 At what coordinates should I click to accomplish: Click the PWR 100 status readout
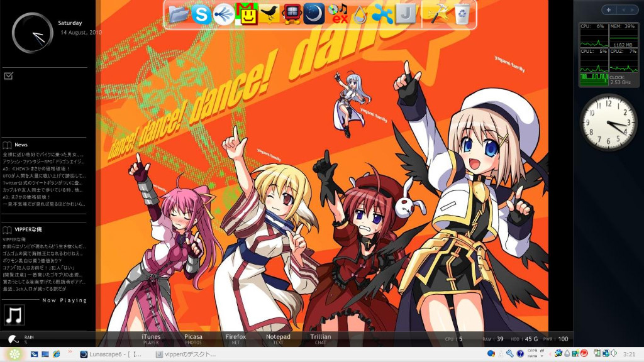(x=556, y=339)
